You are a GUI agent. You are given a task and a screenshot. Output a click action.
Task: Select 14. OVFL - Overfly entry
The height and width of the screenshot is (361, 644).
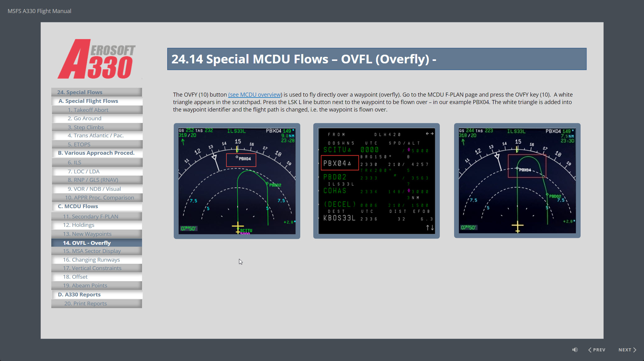(87, 243)
